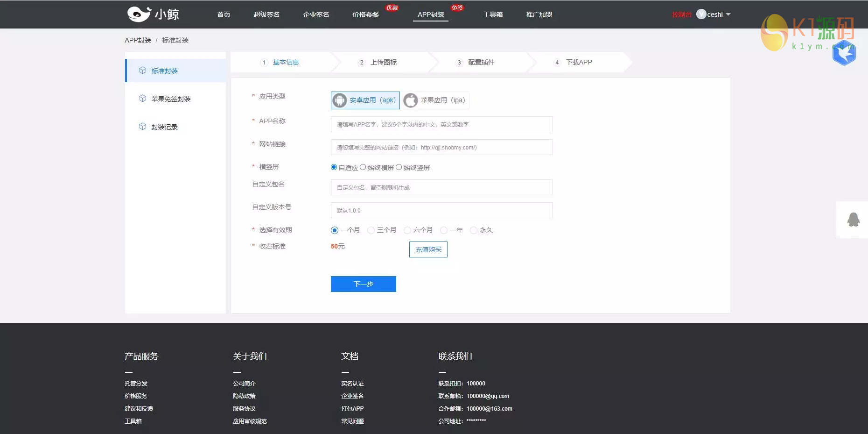Image resolution: width=868 pixels, height=434 pixels.
Task: Switch to the APP封装 navigation tab
Action: pos(430,14)
